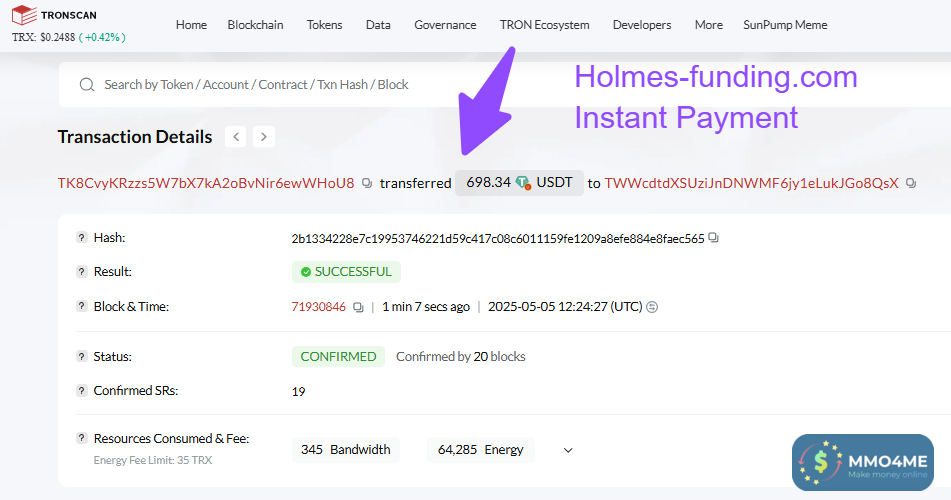
Task: Copy block number 71930846
Action: pyautogui.click(x=358, y=307)
